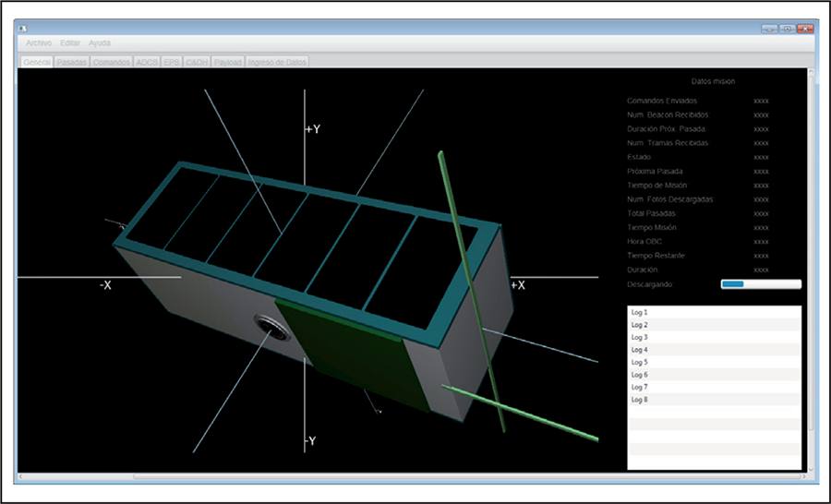Select the Log 5 row
The width and height of the screenshot is (831, 504).
[x=714, y=362]
